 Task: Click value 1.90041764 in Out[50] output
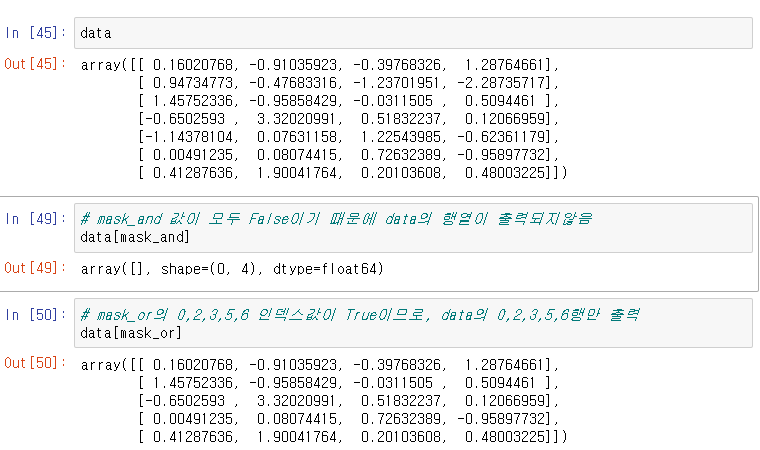[x=297, y=437]
